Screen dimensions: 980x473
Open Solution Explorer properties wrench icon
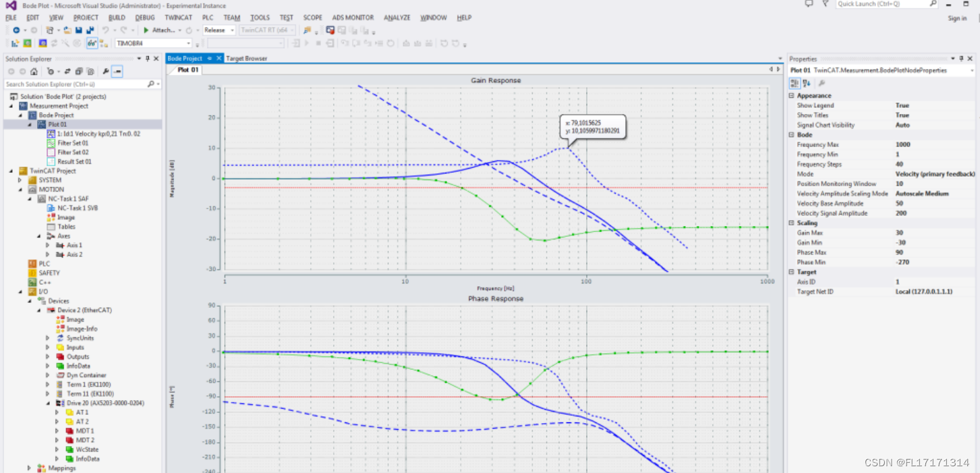coord(106,72)
